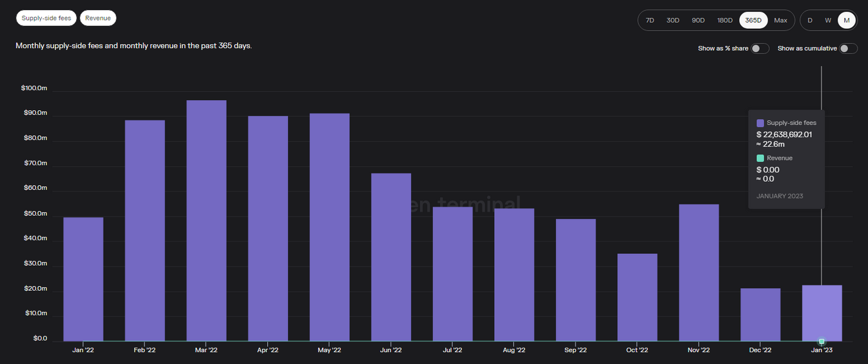This screenshot has height=364, width=868.
Task: Select the 7D time range
Action: pos(650,20)
